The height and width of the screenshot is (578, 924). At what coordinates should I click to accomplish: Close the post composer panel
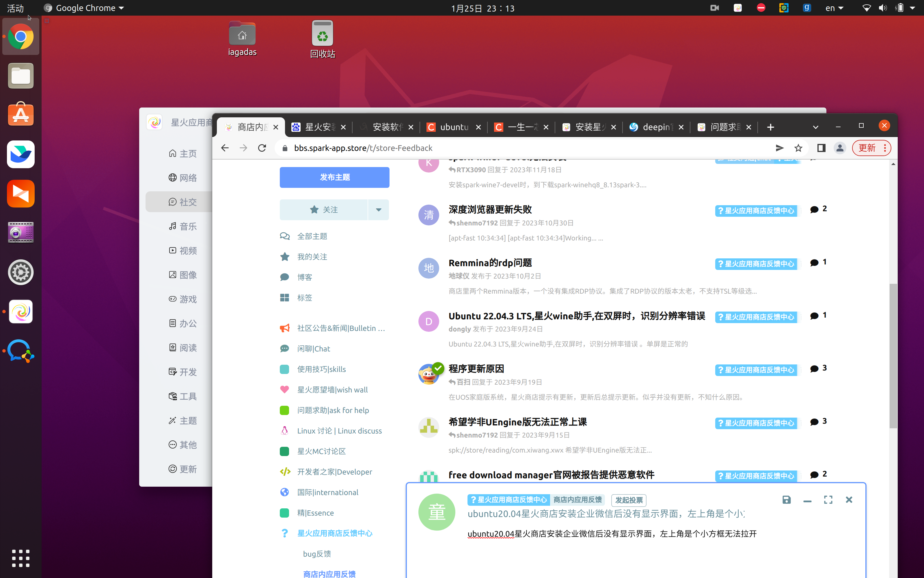[849, 500]
